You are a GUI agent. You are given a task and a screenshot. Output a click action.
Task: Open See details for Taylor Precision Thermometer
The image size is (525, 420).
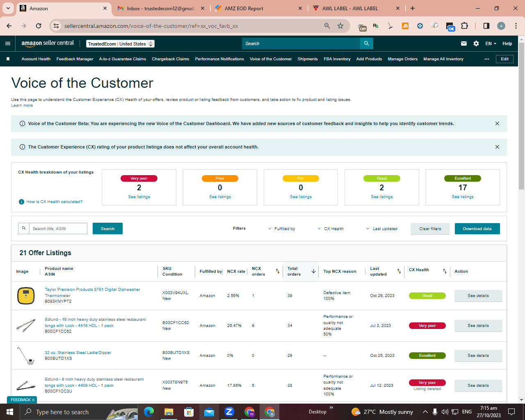[478, 296]
